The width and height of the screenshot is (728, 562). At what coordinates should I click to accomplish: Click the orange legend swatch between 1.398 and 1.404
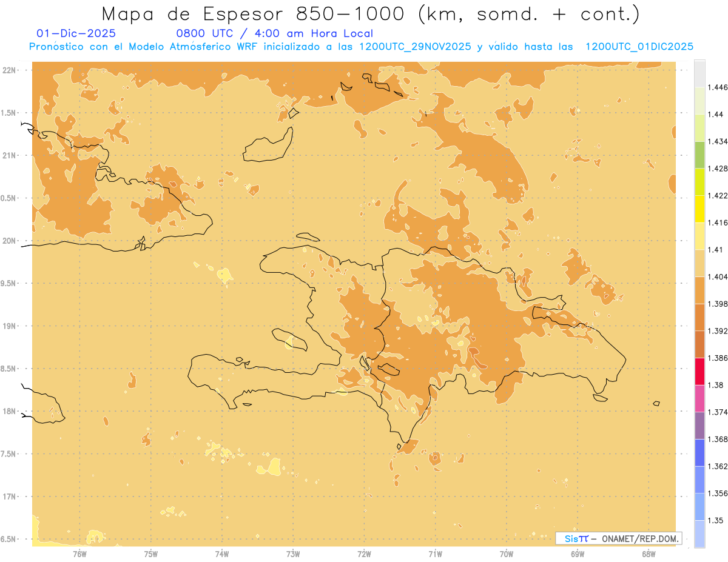[x=700, y=290]
